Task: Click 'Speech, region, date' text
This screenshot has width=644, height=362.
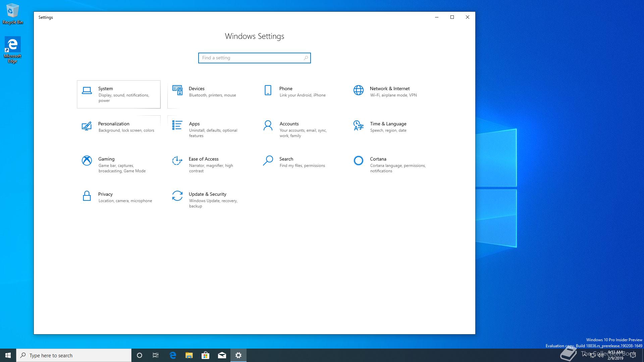Action: pos(388,130)
